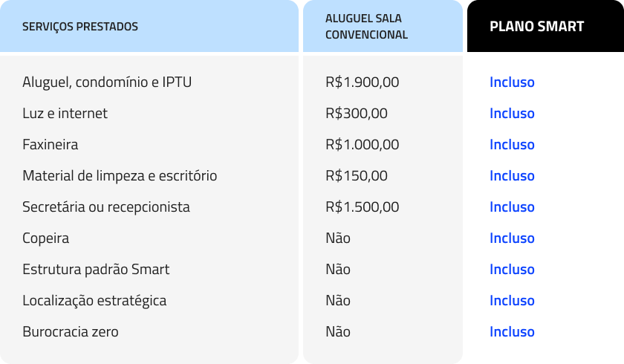Screen dimensions: 624x364
Task: Click Incluso for Localização estratégica
Action: (512, 301)
